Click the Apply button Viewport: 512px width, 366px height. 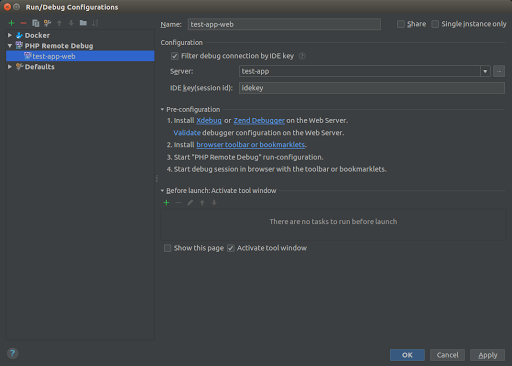tap(487, 355)
